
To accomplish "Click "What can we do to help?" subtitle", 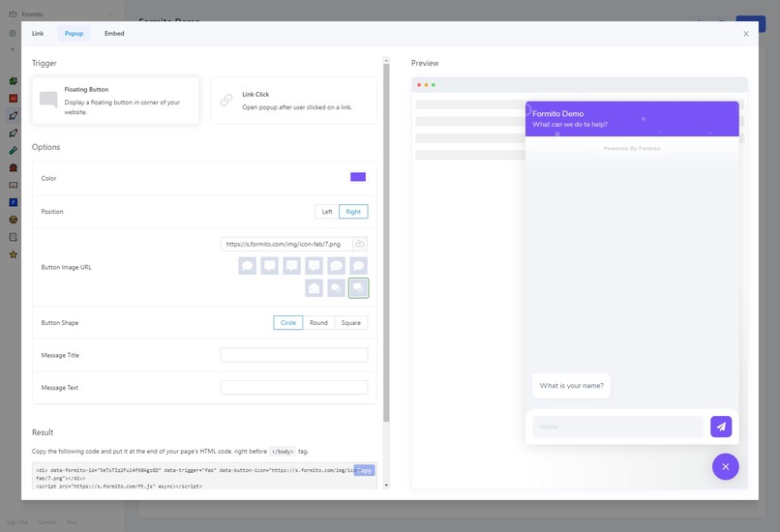I will coord(570,125).
